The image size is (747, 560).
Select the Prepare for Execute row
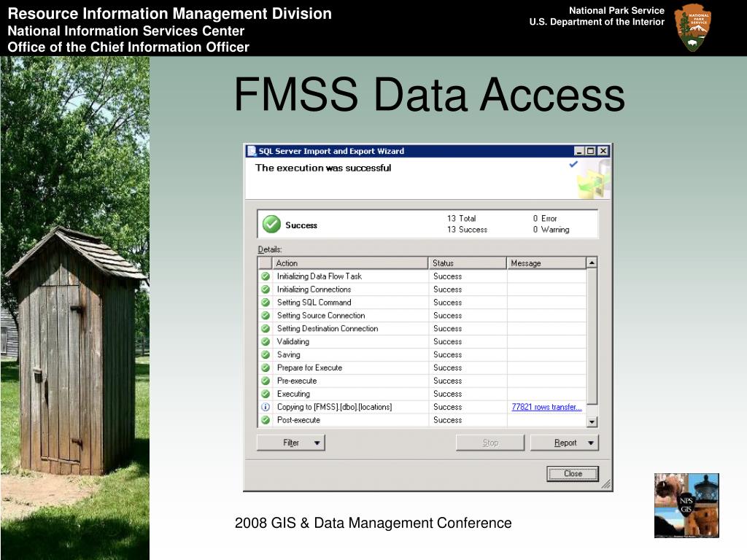(x=422, y=367)
